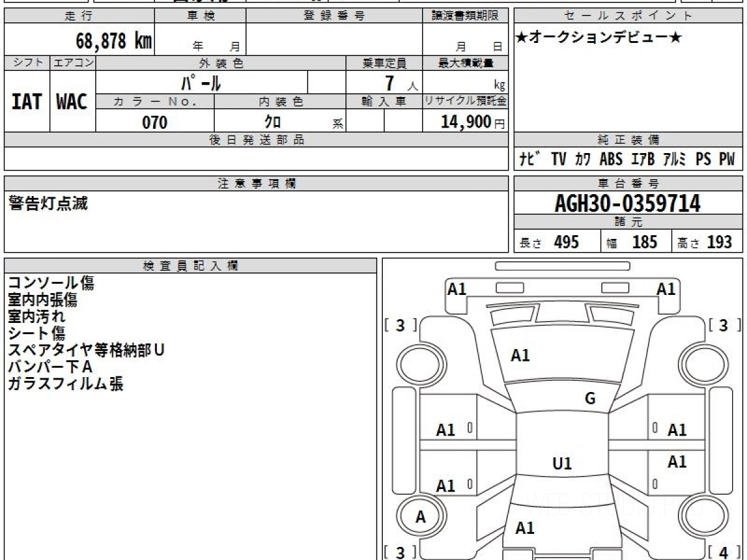The image size is (747, 560).
Task: Select inspector note バンパー下A
Action: [50, 367]
